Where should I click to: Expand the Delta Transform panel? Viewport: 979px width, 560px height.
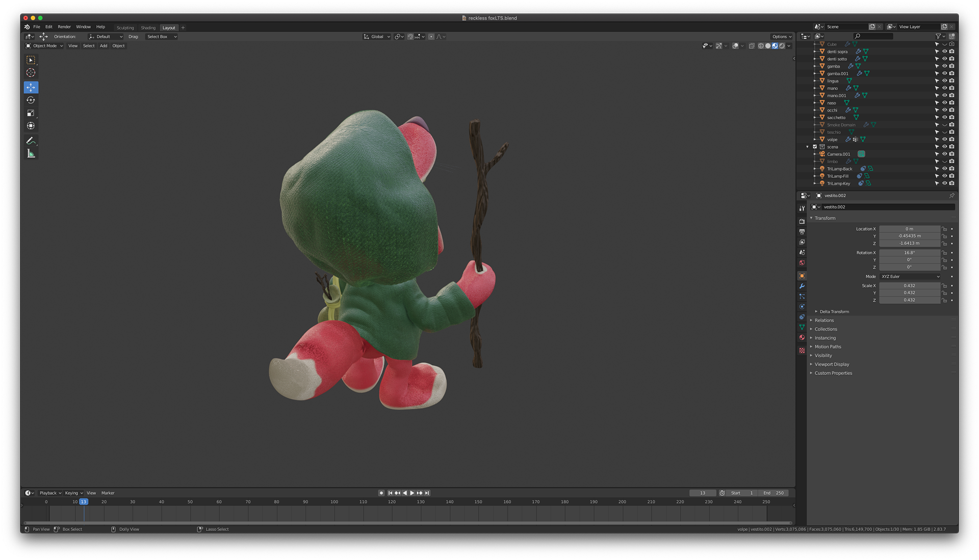[834, 312]
